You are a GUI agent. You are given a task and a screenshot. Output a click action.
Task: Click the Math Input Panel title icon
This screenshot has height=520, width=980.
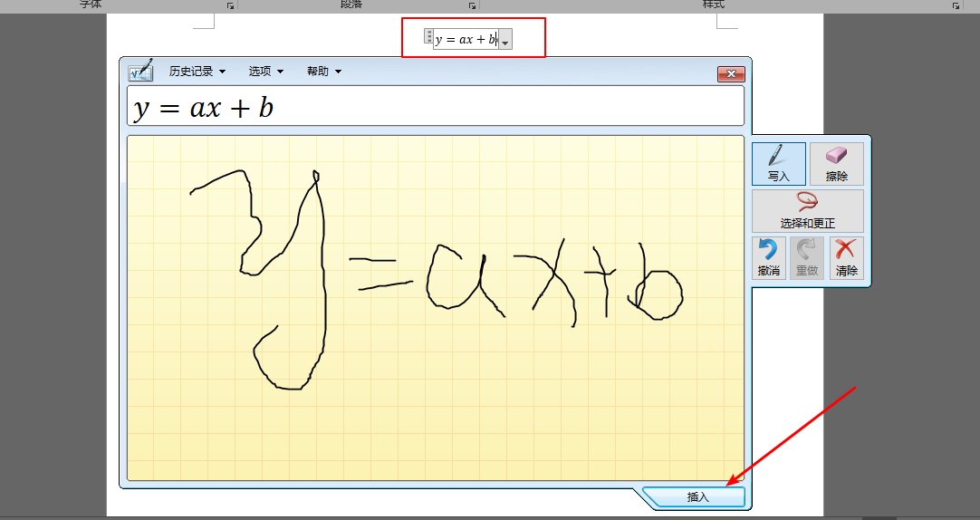click(x=140, y=72)
